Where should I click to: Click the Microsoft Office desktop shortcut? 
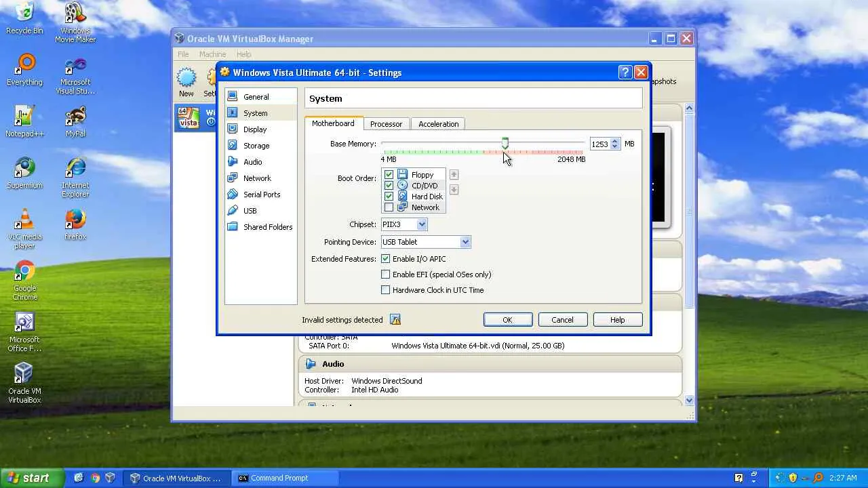pyautogui.click(x=24, y=332)
